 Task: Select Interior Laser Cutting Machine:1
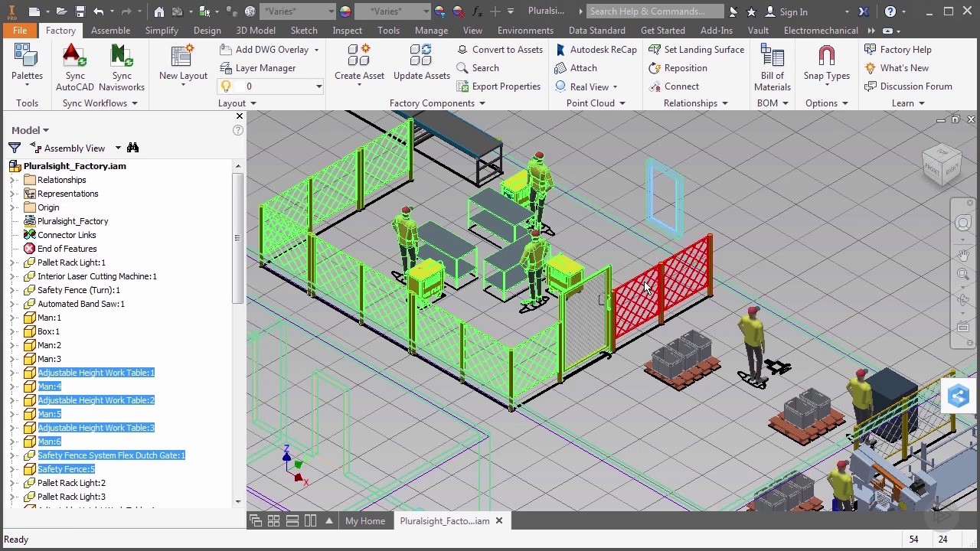pyautogui.click(x=97, y=276)
